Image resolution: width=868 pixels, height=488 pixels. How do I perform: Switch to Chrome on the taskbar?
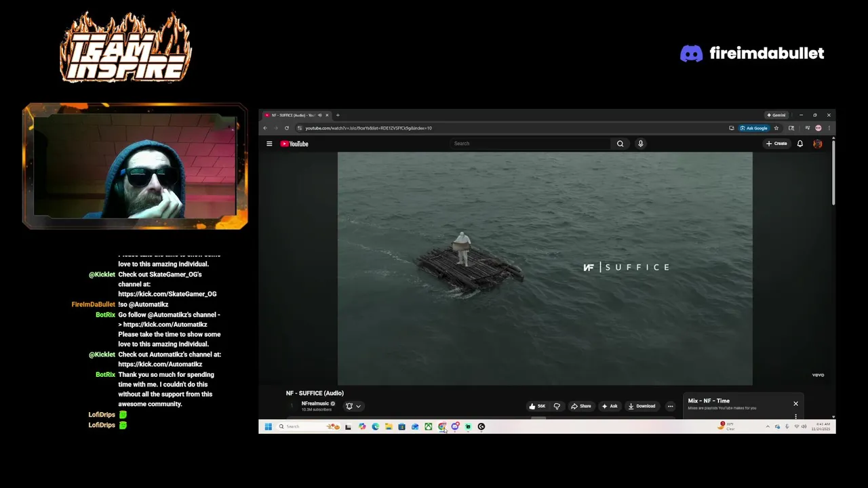pos(441,426)
